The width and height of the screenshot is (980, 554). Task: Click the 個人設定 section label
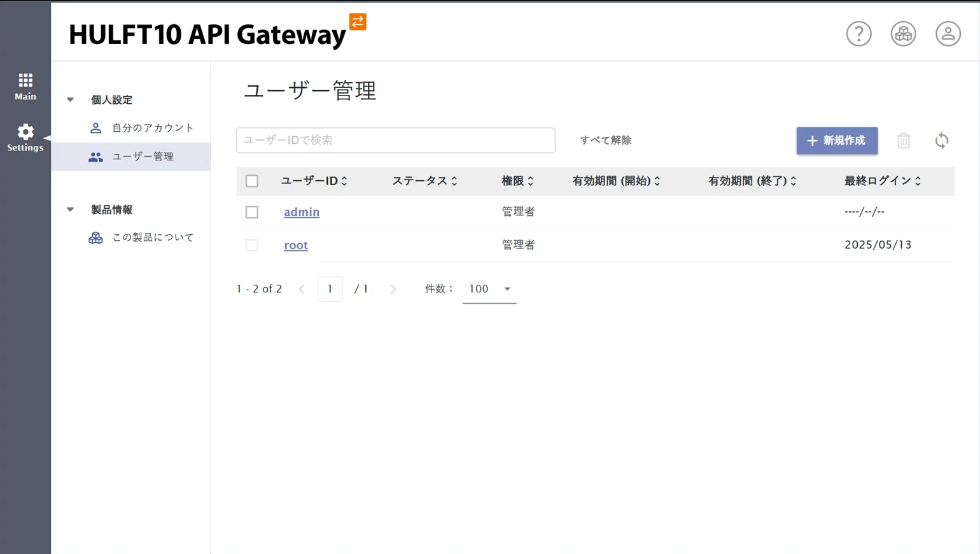(111, 100)
